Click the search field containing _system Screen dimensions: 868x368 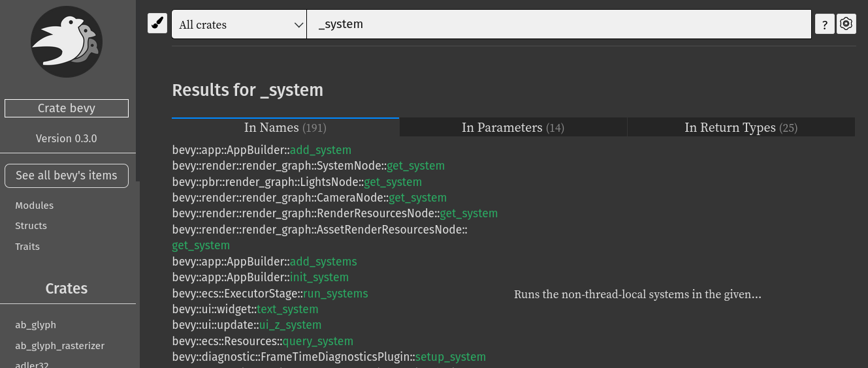click(559, 24)
